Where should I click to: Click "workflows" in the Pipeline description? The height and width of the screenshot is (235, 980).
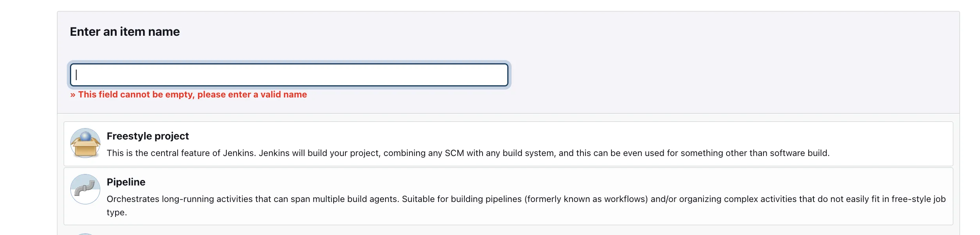625,199
